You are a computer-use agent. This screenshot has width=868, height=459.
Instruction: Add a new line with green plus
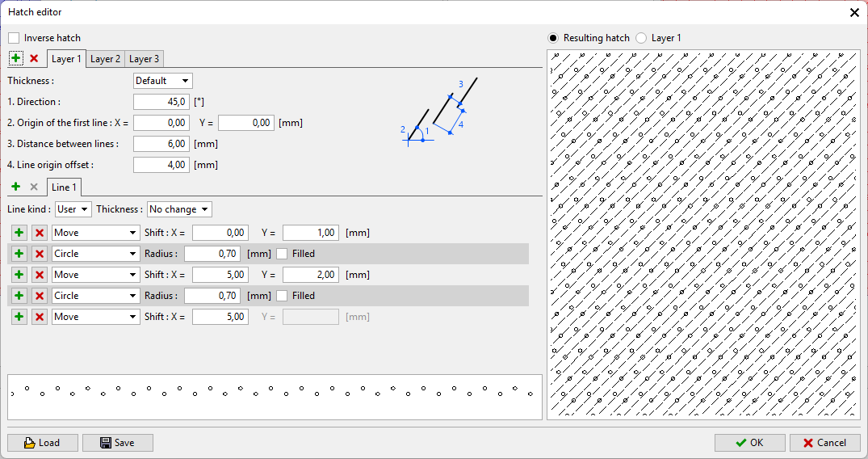click(x=16, y=187)
